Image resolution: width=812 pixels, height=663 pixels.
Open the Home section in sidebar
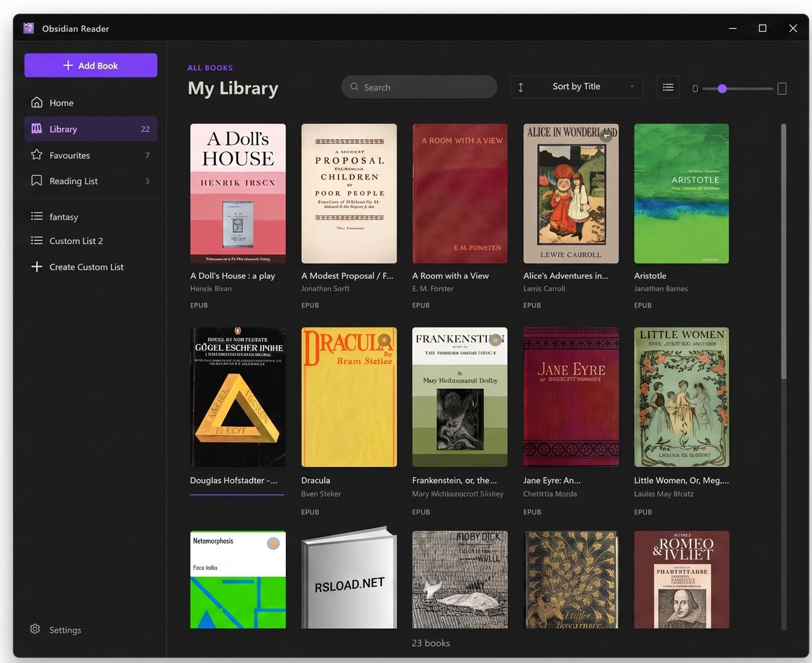[x=91, y=103]
